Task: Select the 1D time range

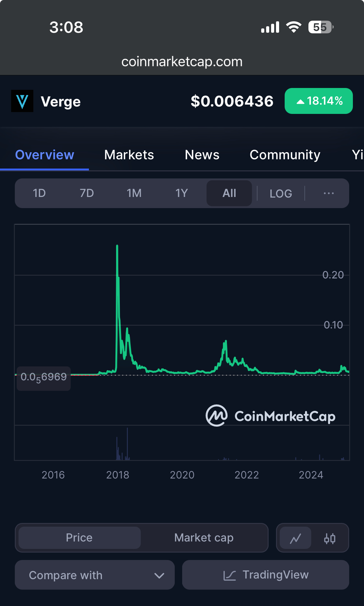Action: [39, 193]
